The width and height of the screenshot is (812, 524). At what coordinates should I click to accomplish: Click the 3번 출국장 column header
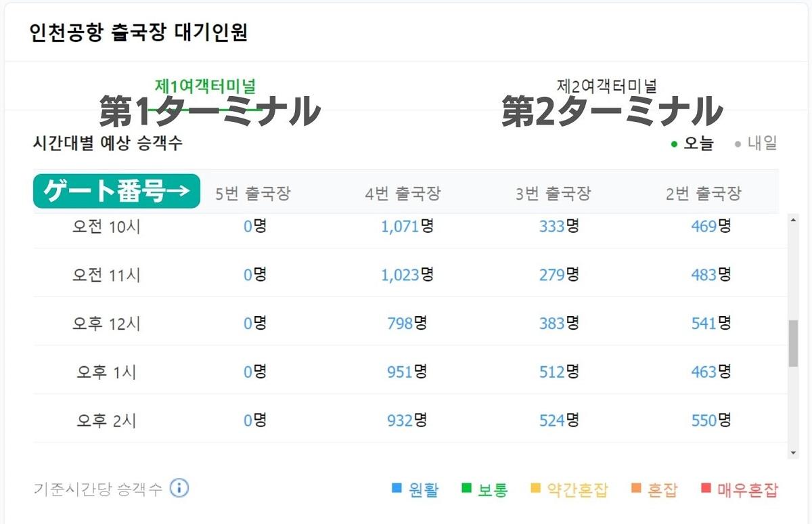tap(553, 194)
